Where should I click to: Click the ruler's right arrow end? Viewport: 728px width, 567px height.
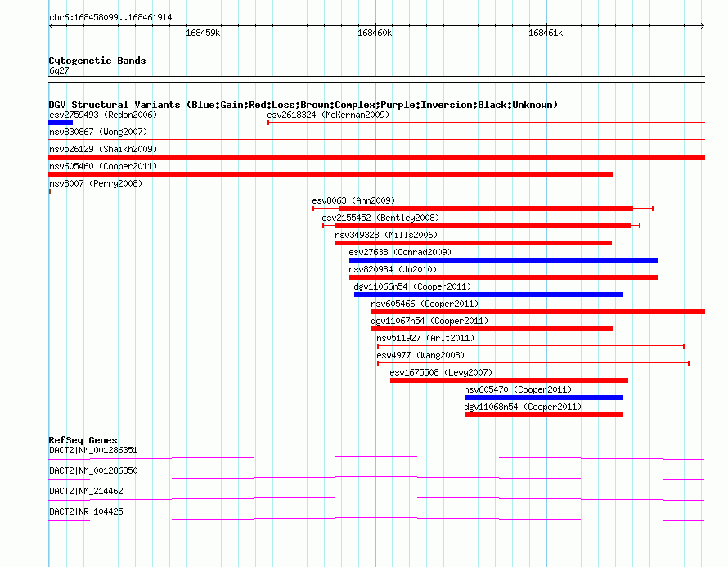(703, 25)
